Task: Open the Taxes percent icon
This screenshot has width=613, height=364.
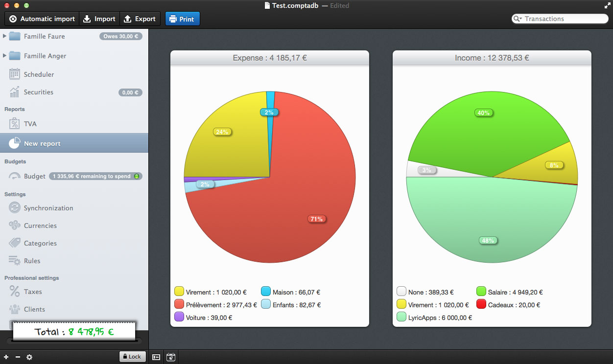Action: [x=15, y=292]
